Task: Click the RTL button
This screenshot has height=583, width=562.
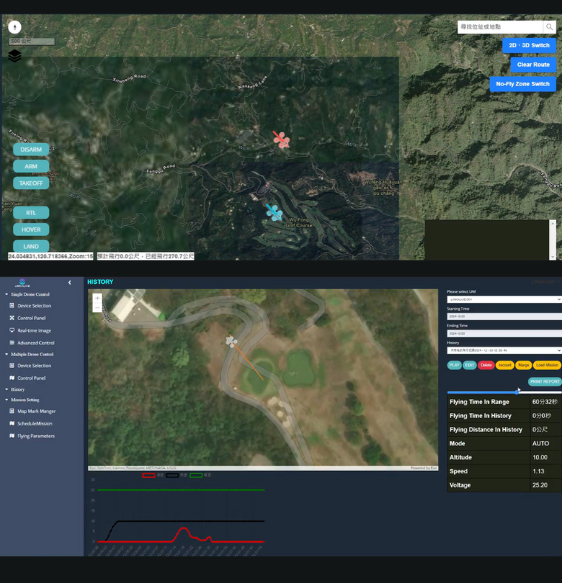Action: 31,213
